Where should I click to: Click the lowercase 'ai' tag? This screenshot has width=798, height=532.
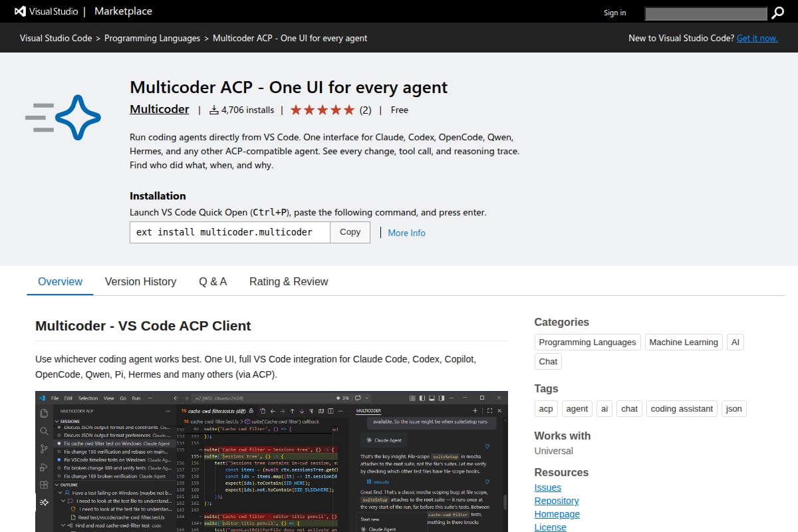click(604, 408)
